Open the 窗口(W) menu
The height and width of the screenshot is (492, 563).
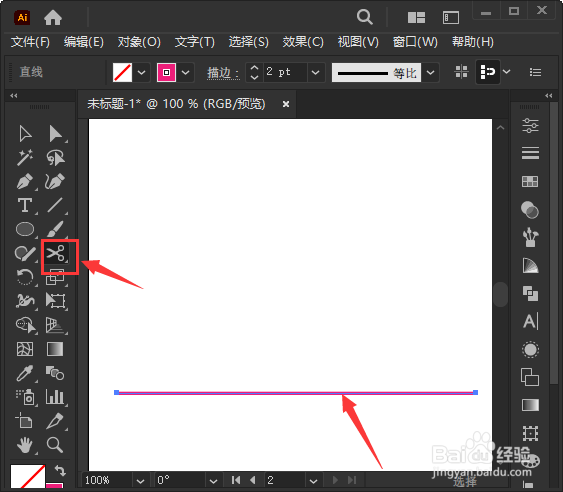point(415,42)
